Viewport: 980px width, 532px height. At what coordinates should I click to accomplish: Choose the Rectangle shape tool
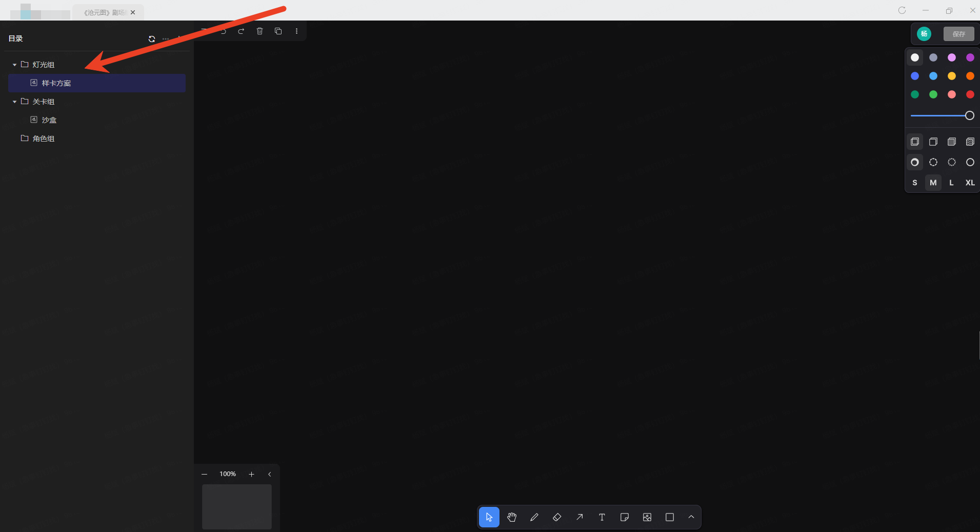coord(670,517)
